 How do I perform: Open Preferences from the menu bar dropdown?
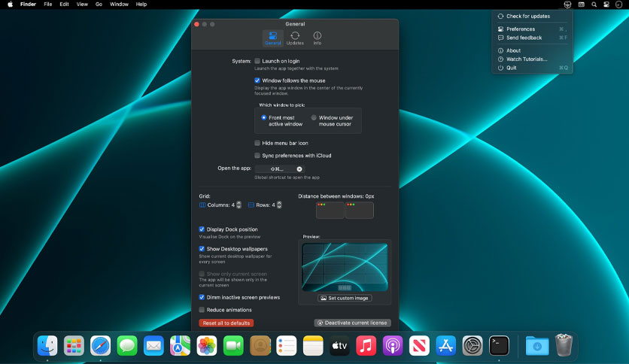click(x=533, y=29)
